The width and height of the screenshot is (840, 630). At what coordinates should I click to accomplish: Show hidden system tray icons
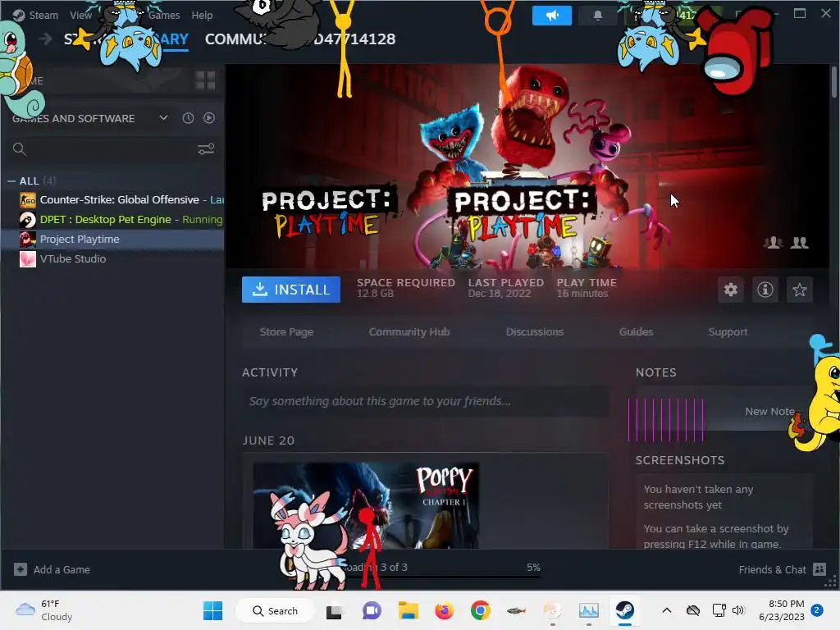tap(667, 610)
